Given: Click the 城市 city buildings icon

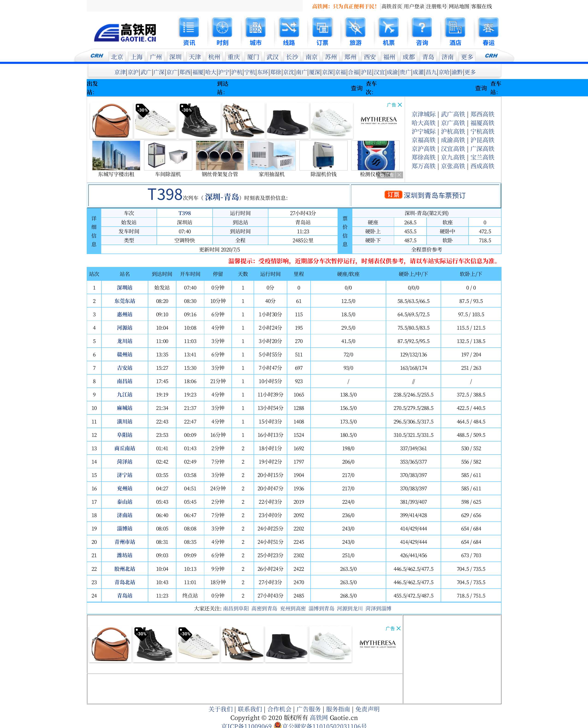Looking at the screenshot, I should 255,27.
